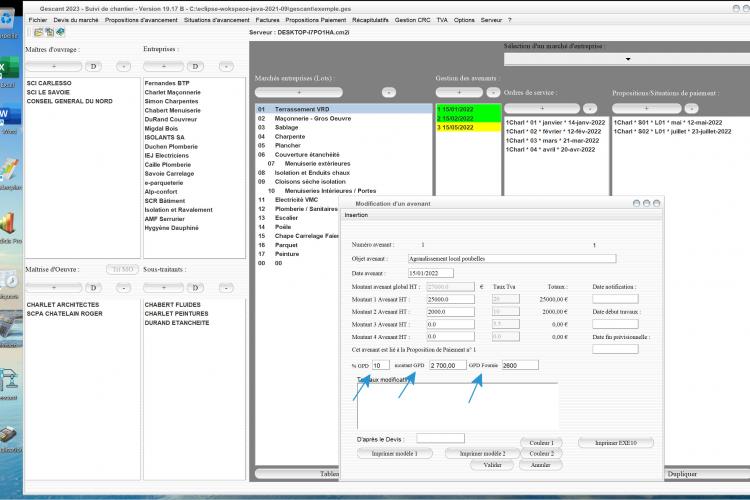The image size is (750, 500).
Task: Open the Word desktop shortcut
Action: (9, 118)
